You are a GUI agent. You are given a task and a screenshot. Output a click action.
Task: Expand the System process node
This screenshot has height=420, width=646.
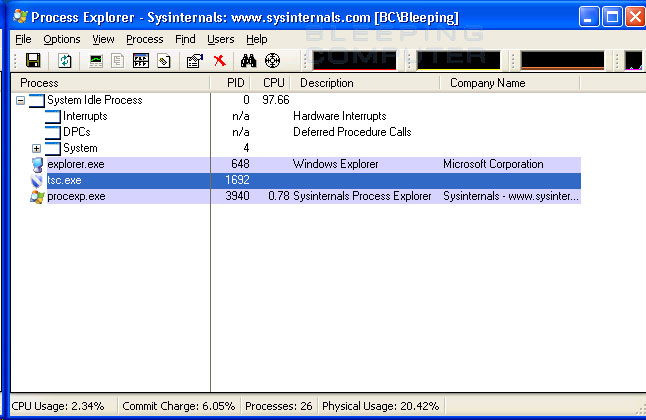coord(36,148)
